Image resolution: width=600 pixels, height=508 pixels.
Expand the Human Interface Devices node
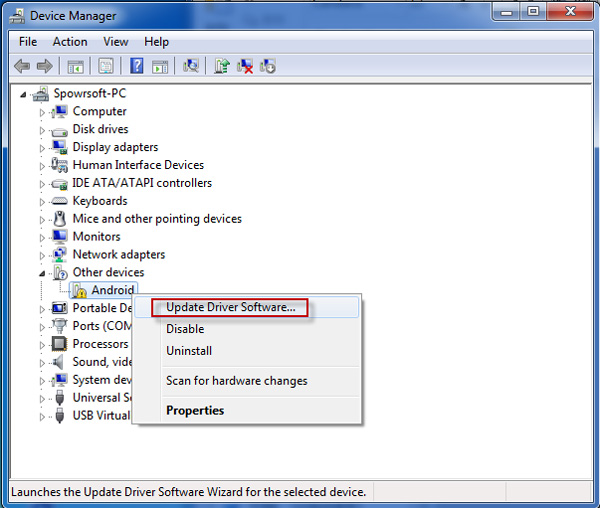pyautogui.click(x=42, y=166)
